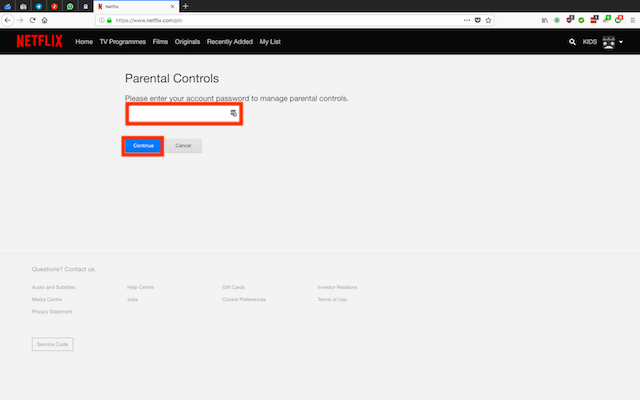View Recently Added titles
The image size is (640, 400).
click(x=230, y=42)
